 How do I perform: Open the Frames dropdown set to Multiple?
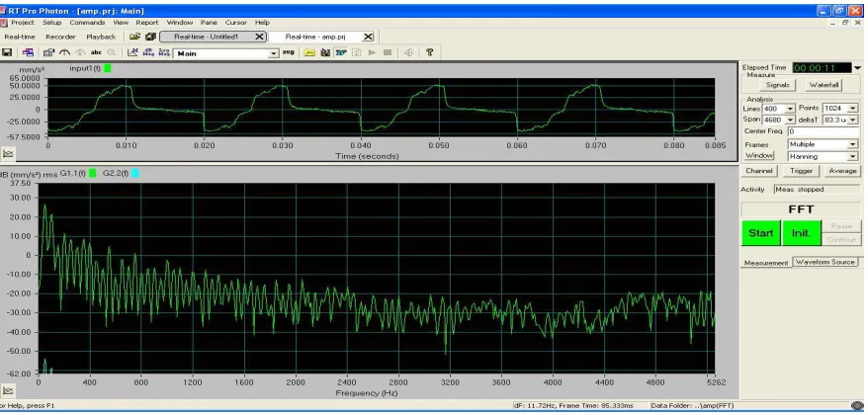[852, 144]
